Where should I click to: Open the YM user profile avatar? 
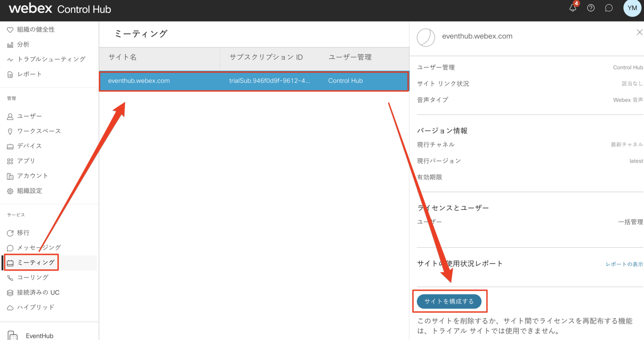[x=632, y=8]
